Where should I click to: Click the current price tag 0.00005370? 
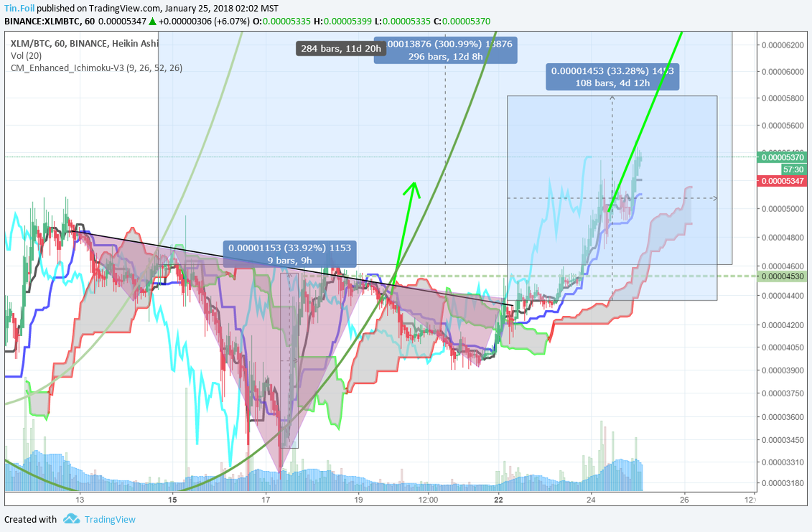pyautogui.click(x=783, y=157)
